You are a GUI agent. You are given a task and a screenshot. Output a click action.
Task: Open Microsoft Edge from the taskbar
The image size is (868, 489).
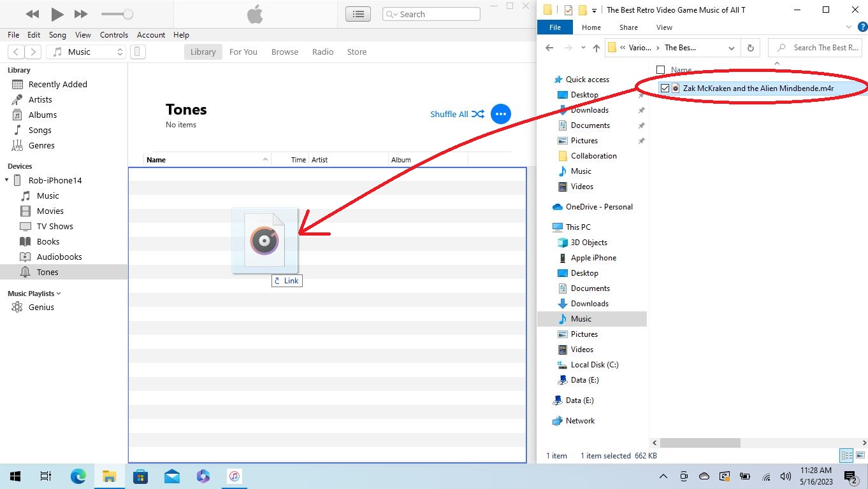click(78, 476)
